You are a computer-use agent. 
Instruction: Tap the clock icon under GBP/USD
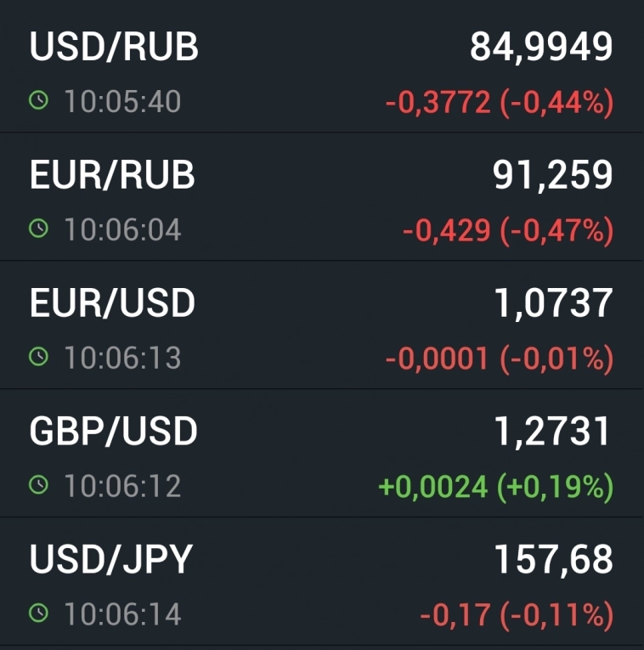tap(38, 486)
